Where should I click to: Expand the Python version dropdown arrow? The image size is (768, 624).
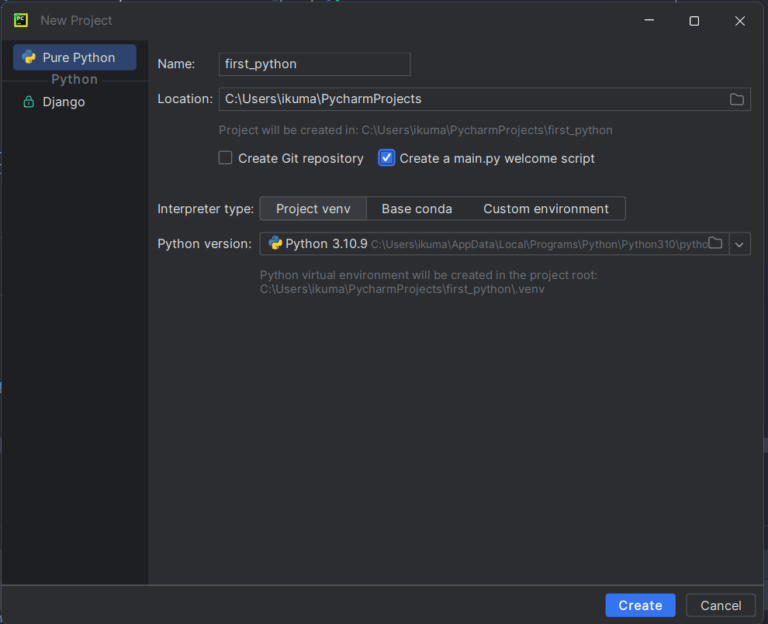740,244
